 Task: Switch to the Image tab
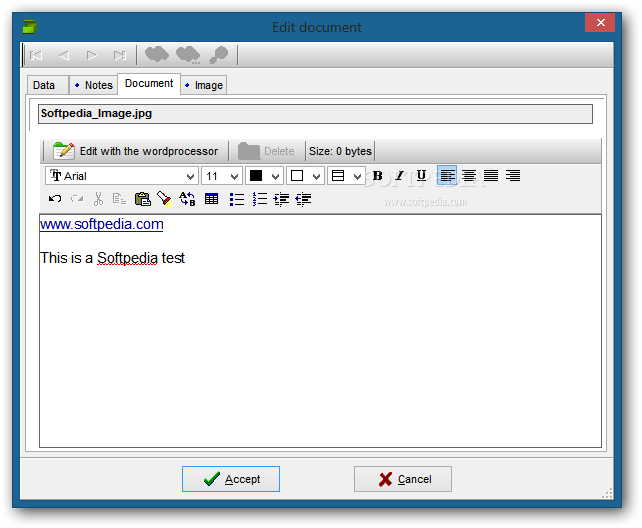204,85
